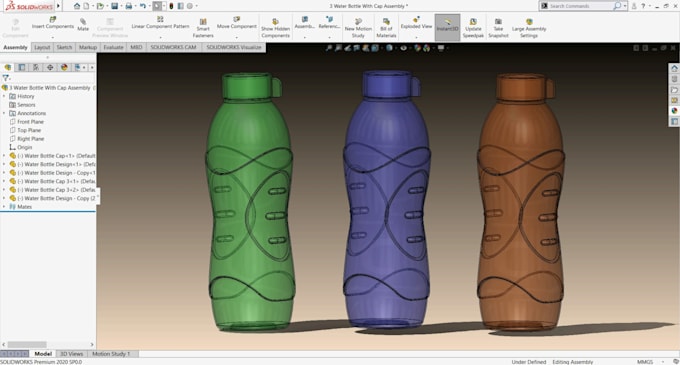Expand the Mates folder

tap(4, 207)
